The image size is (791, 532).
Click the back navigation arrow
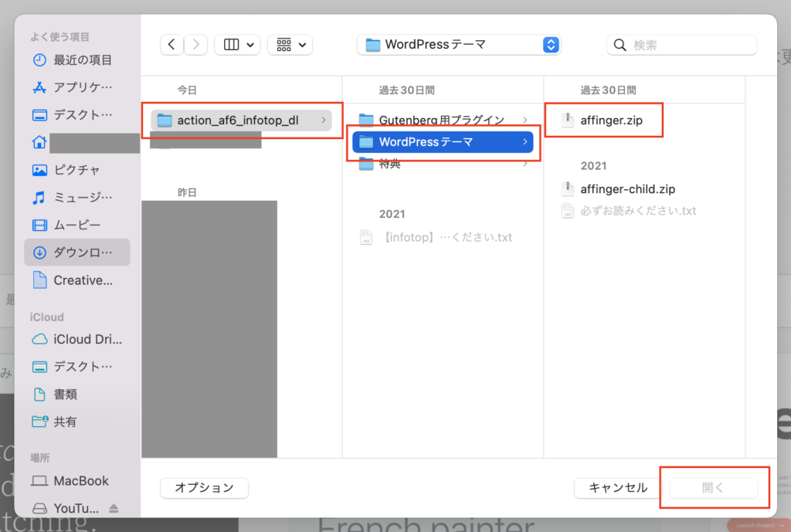point(171,45)
